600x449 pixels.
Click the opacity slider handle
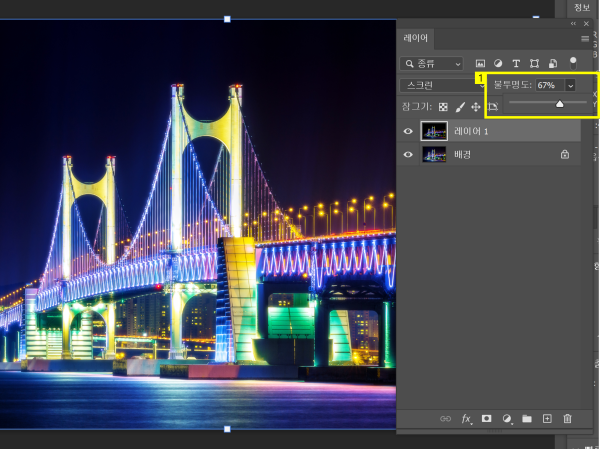559,103
